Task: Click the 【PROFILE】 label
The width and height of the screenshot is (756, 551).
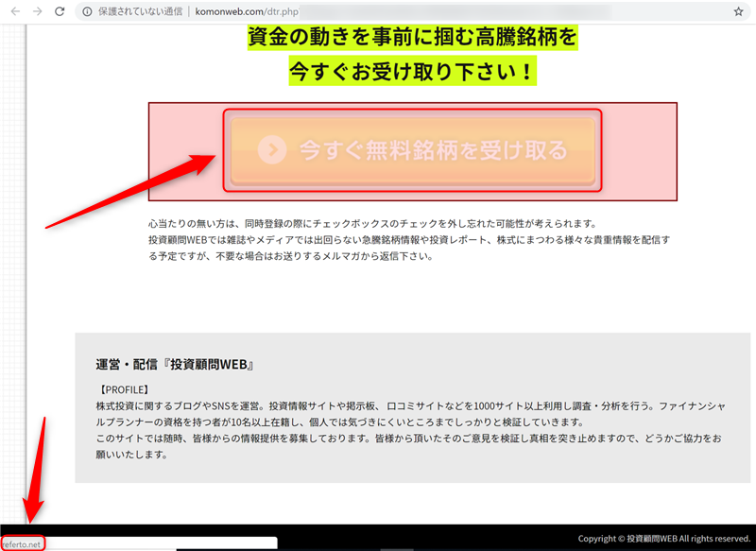Action: 124,389
